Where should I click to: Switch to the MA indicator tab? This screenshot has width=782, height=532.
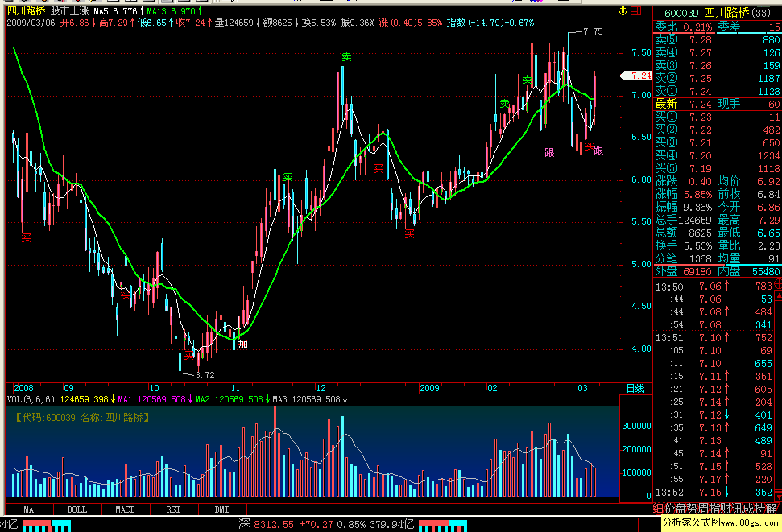(x=29, y=509)
